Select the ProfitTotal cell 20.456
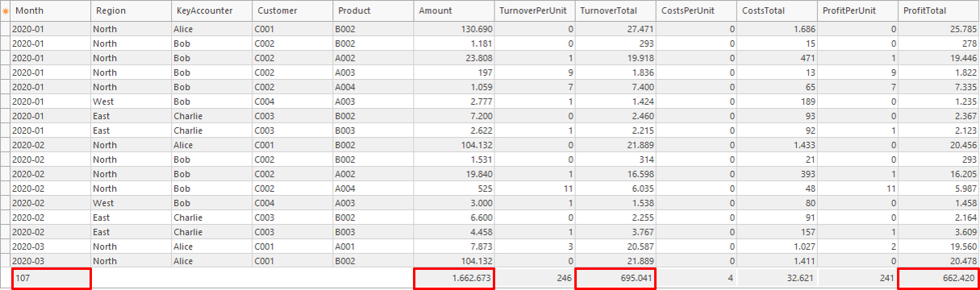The width and height of the screenshot is (980, 290). tap(938, 144)
